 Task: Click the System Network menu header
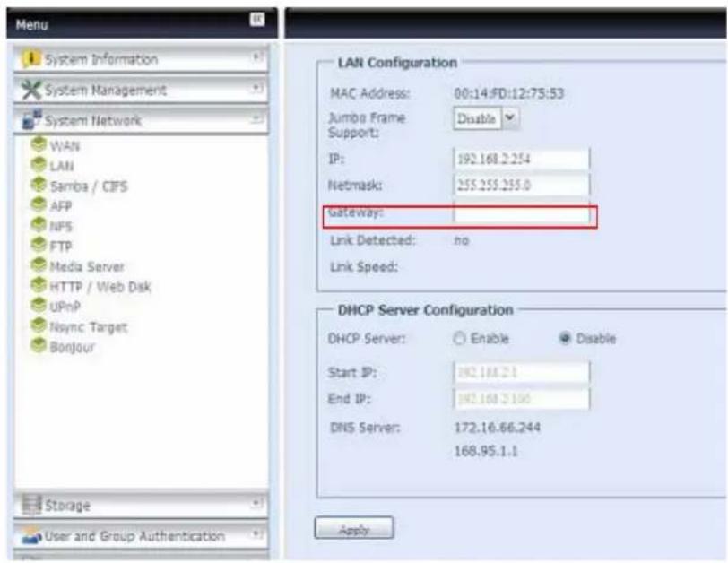(x=141, y=121)
